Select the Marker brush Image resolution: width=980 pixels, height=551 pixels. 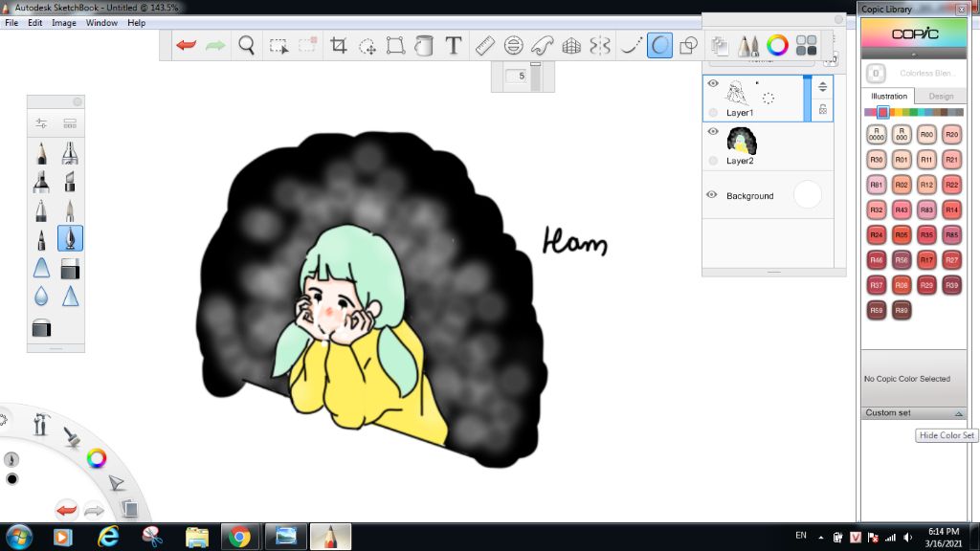(x=41, y=182)
